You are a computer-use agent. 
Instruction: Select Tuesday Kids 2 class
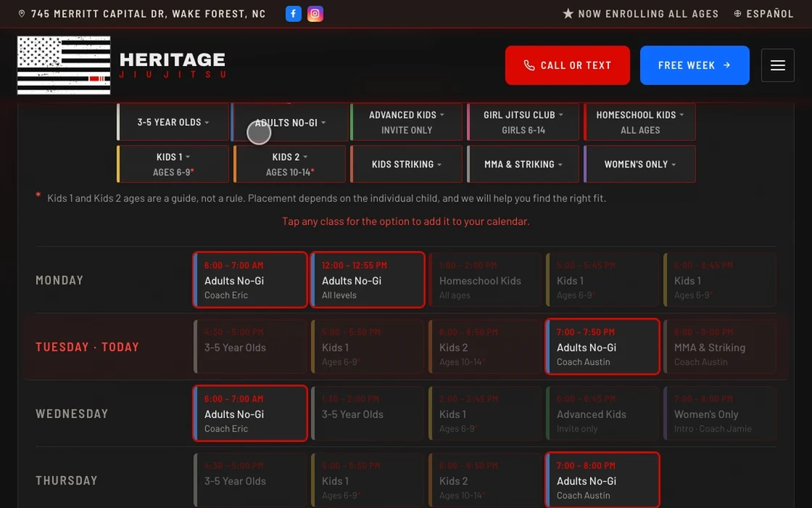click(x=485, y=346)
